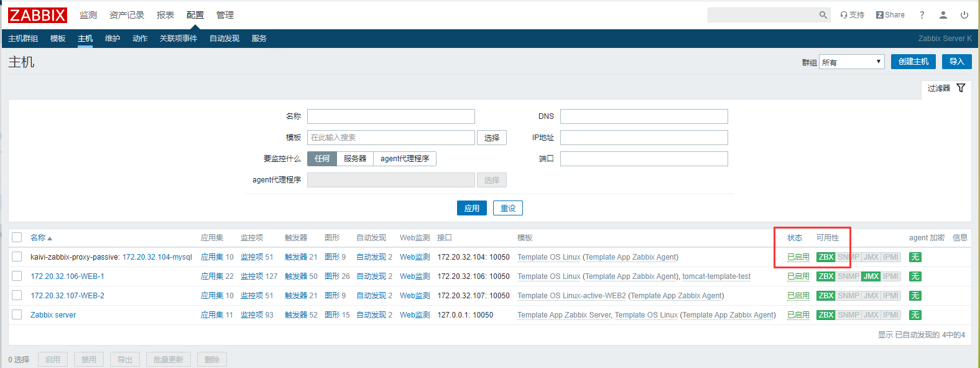Open tomcat-template-test template link
Viewport: 980px width, 368px height.
pos(716,276)
